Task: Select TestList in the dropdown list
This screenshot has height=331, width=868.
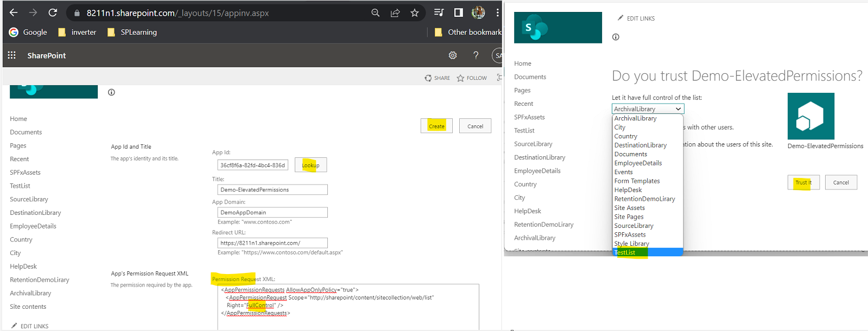Action: (648, 252)
